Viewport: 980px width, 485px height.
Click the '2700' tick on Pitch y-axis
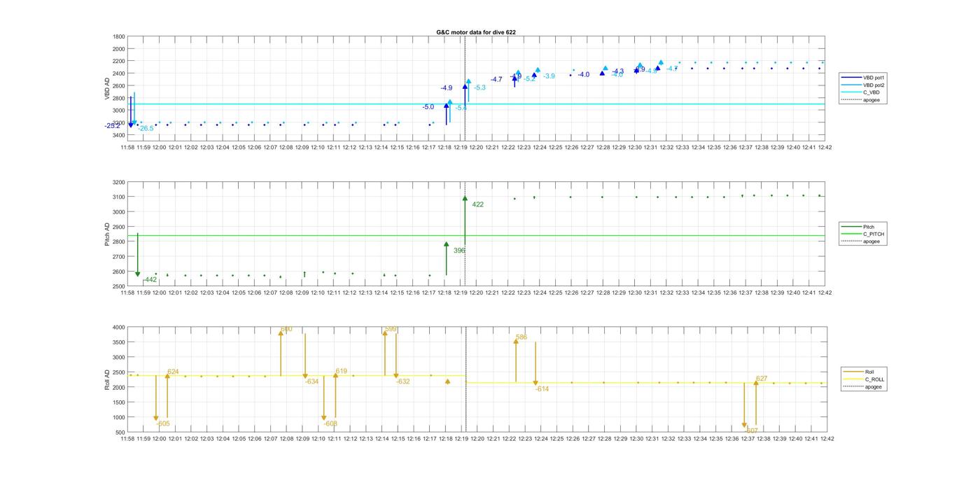[119, 257]
